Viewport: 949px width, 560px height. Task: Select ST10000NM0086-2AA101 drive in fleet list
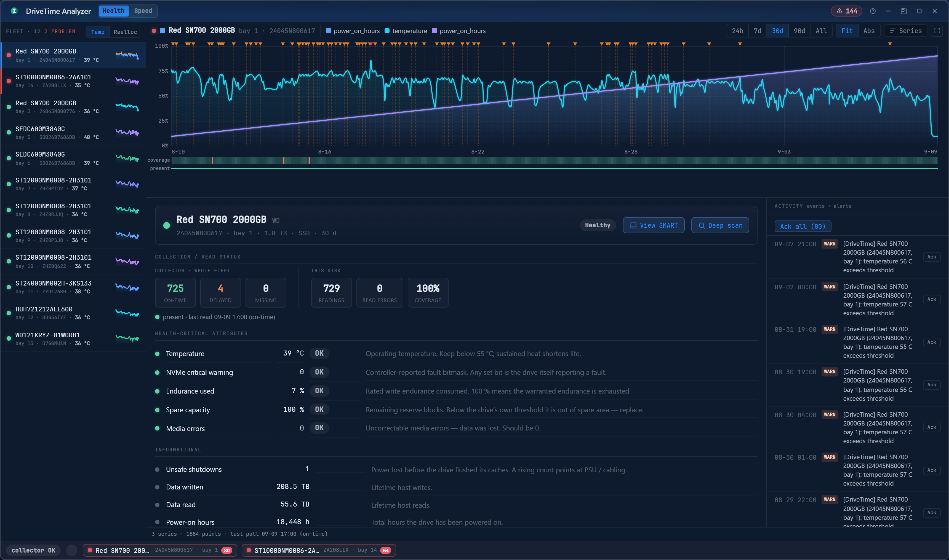(73, 81)
